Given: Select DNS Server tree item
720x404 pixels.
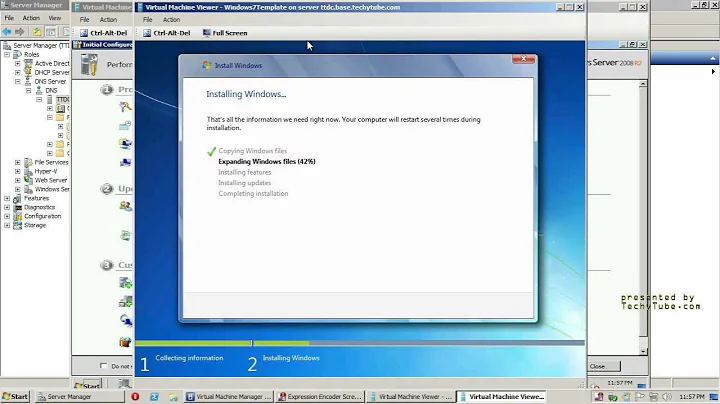Looking at the screenshot, I should point(50,81).
